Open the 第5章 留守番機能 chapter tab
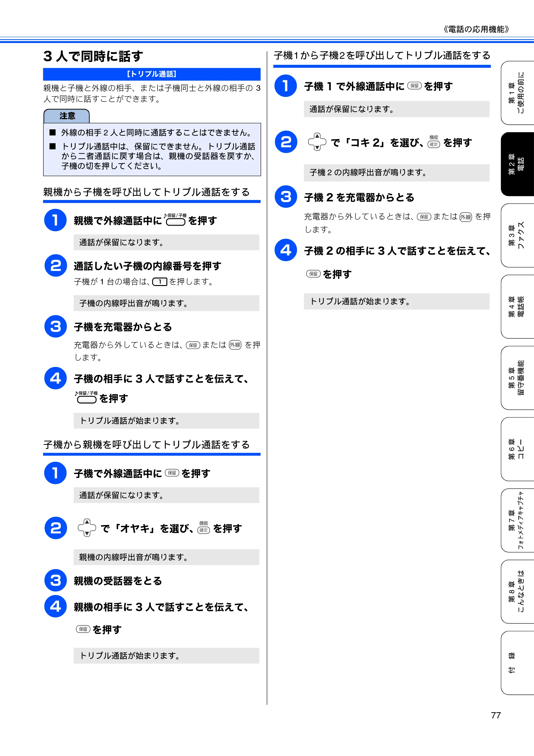Screen dimensions: 534x756 pyautogui.click(x=517, y=378)
